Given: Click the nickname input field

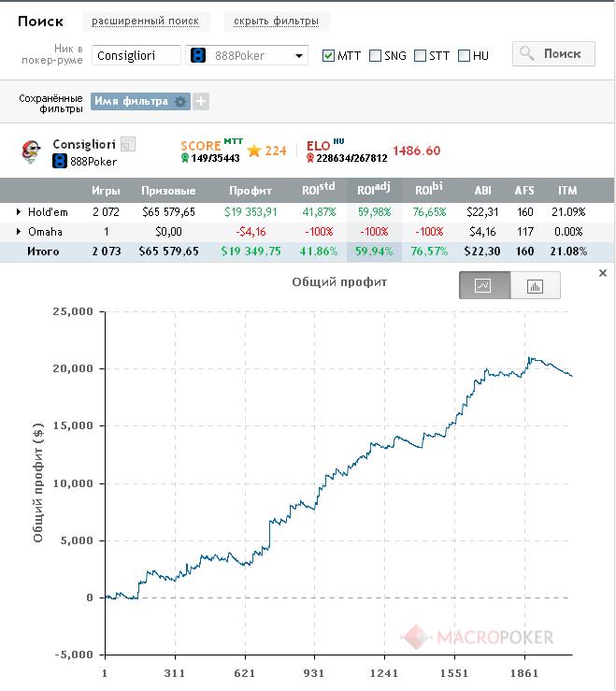Looking at the screenshot, I should (x=137, y=55).
